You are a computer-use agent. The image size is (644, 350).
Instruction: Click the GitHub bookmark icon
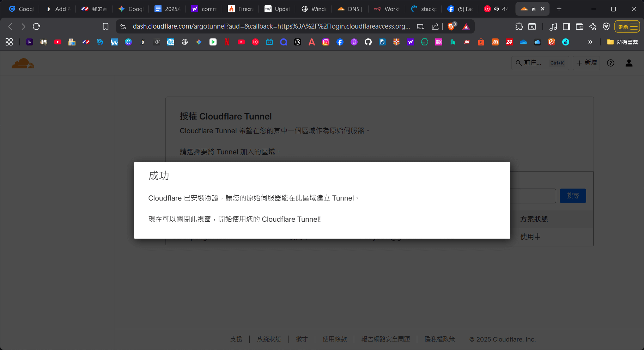[x=368, y=42]
